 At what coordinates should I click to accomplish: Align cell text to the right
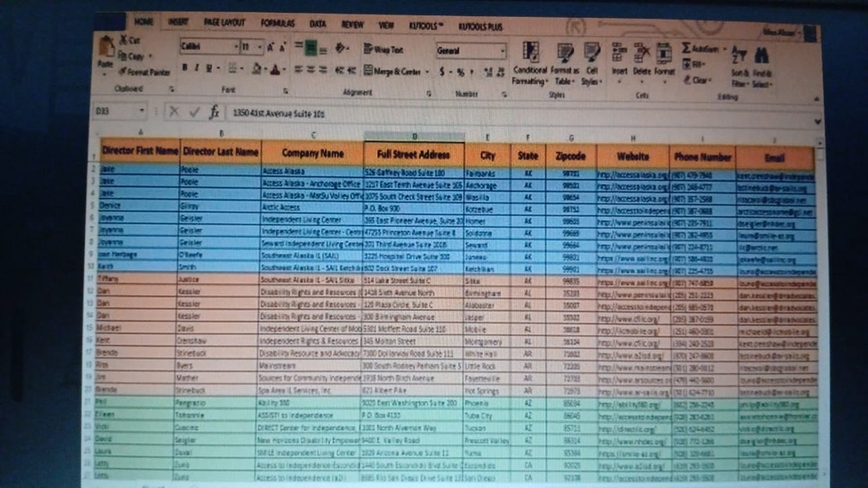click(324, 70)
